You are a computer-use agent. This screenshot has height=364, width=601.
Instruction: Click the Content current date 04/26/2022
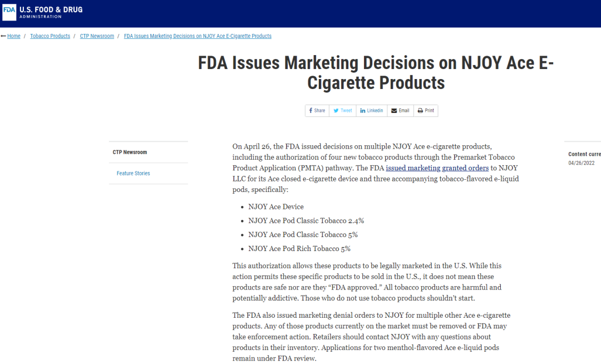click(x=582, y=163)
